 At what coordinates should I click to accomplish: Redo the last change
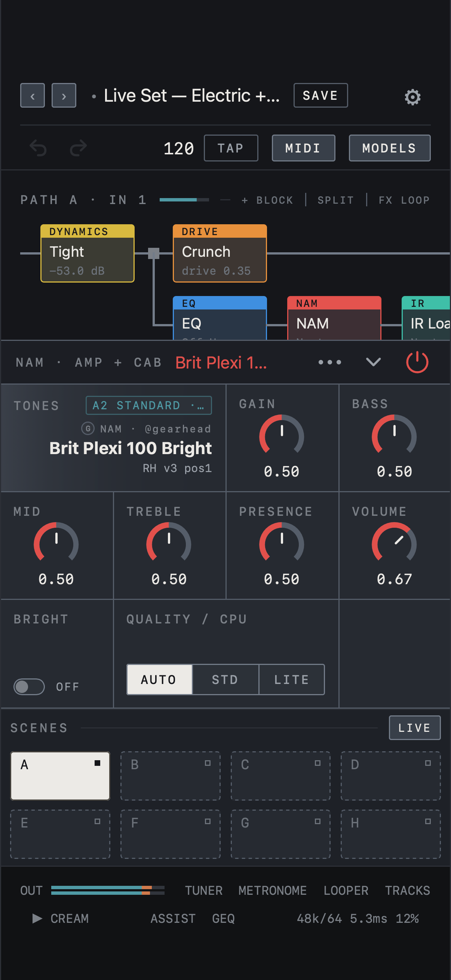coord(79,148)
